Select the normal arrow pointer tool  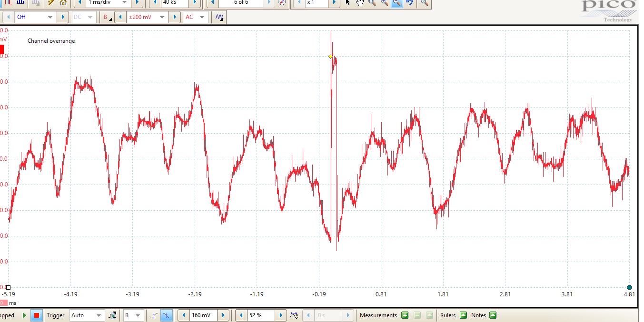(x=348, y=2)
